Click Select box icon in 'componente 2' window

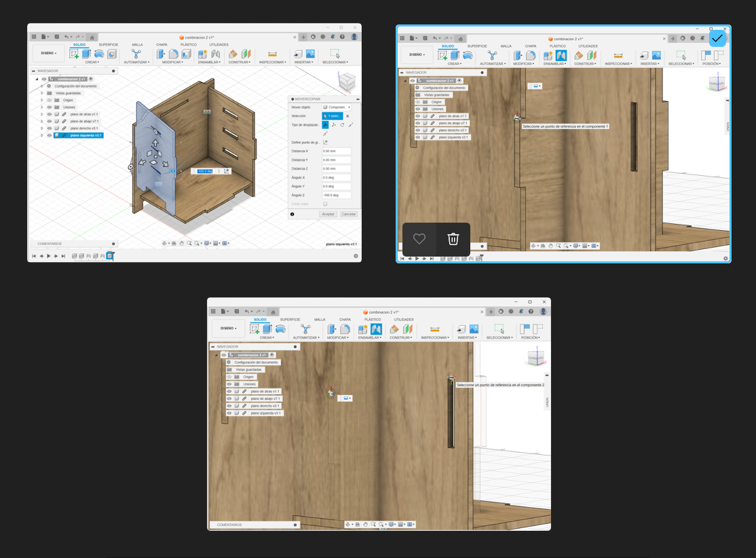click(x=499, y=329)
